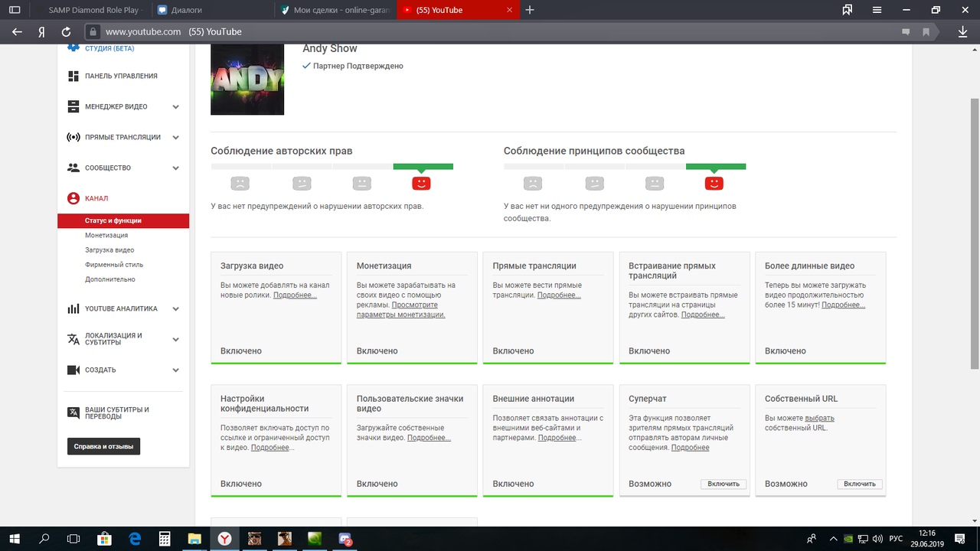
Task: Open a new browser tab
Action: pyautogui.click(x=530, y=10)
